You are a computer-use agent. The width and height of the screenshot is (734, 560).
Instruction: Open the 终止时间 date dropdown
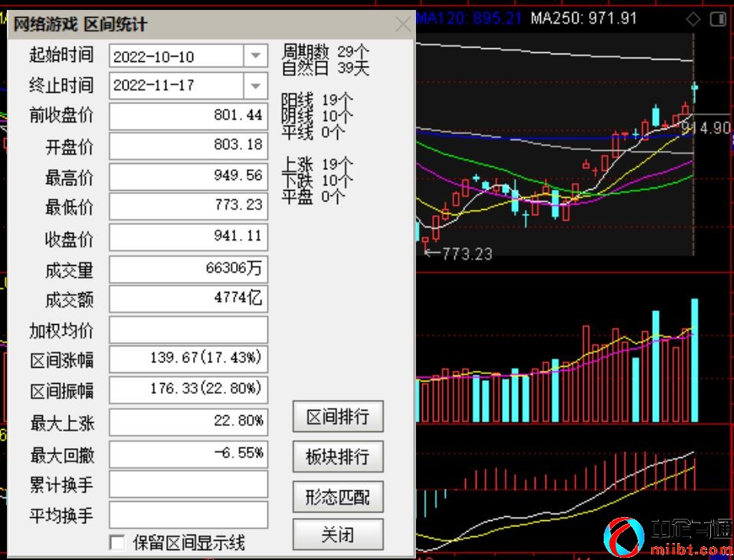pos(255,86)
